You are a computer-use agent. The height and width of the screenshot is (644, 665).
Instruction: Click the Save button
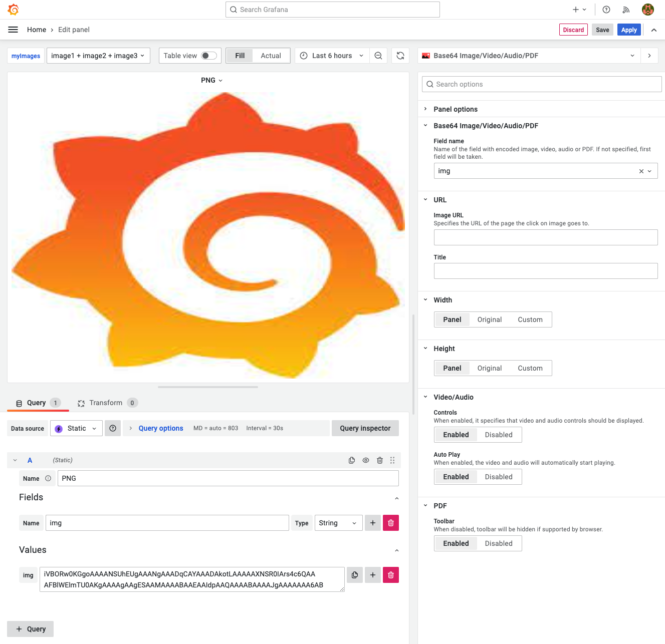[602, 30]
